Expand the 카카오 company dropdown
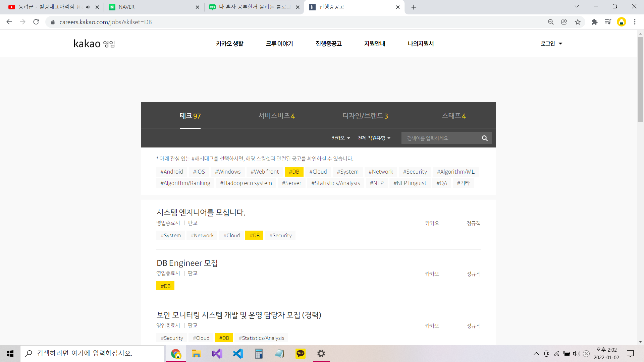This screenshot has height=362, width=644. (x=340, y=138)
